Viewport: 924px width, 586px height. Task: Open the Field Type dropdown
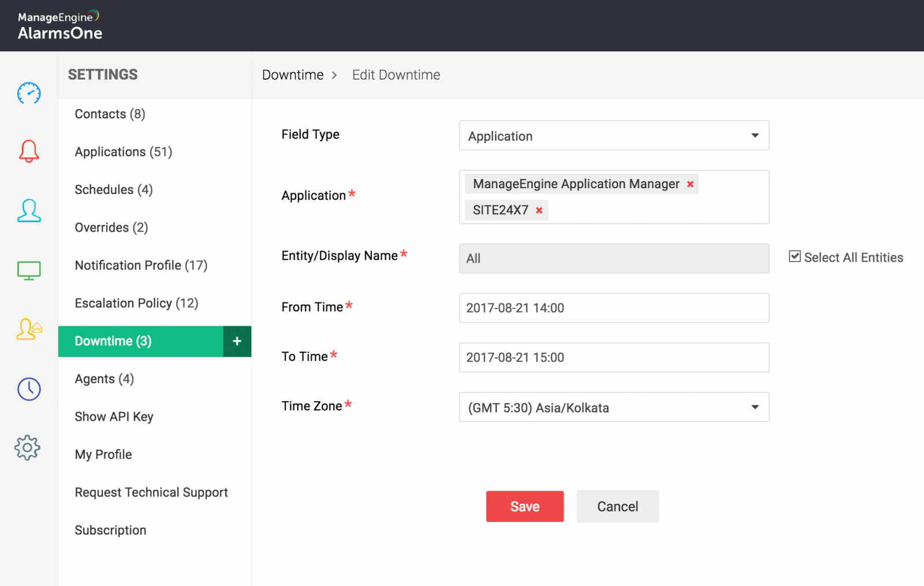[614, 136]
